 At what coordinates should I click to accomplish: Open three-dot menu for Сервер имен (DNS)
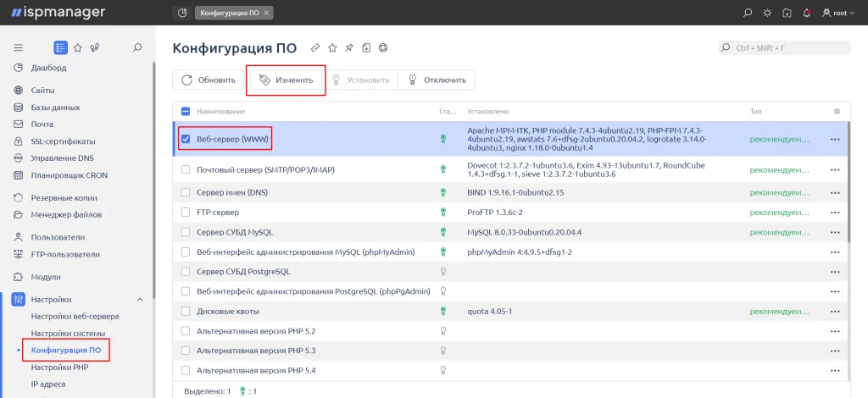(x=835, y=192)
